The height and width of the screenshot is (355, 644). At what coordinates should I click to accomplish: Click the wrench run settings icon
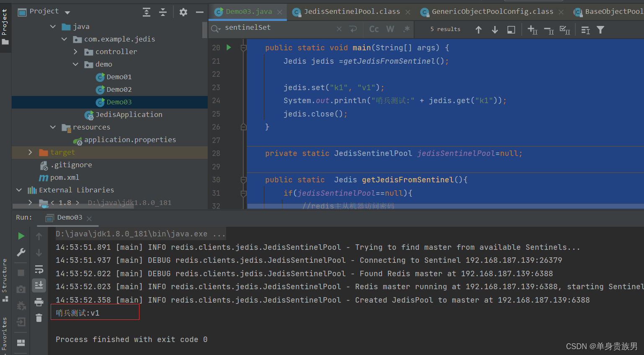point(21,252)
